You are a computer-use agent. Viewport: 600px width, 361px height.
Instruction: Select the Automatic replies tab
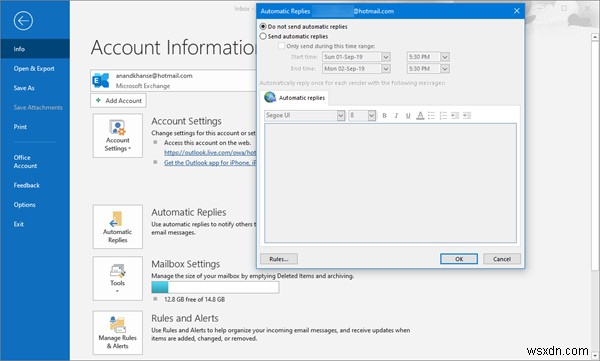tap(294, 98)
